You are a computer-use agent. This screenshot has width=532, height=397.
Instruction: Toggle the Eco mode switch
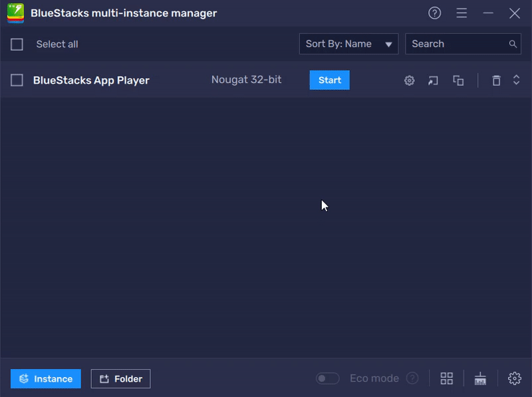(x=327, y=378)
